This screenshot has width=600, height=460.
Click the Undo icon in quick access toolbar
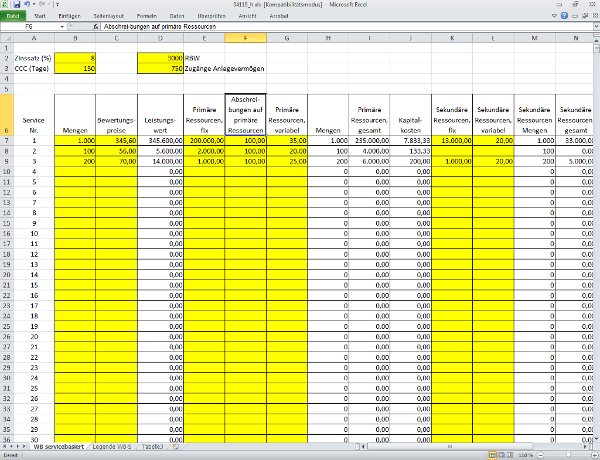click(x=27, y=5)
